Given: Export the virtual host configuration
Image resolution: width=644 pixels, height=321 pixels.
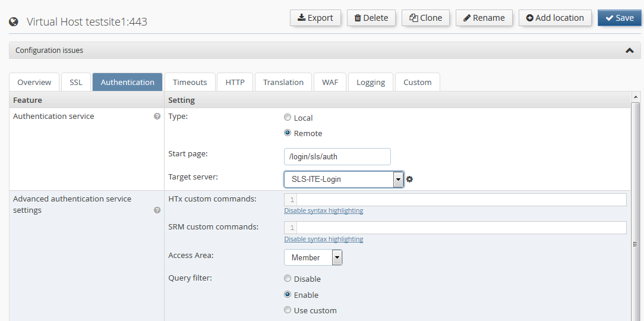Looking at the screenshot, I should tap(315, 18).
